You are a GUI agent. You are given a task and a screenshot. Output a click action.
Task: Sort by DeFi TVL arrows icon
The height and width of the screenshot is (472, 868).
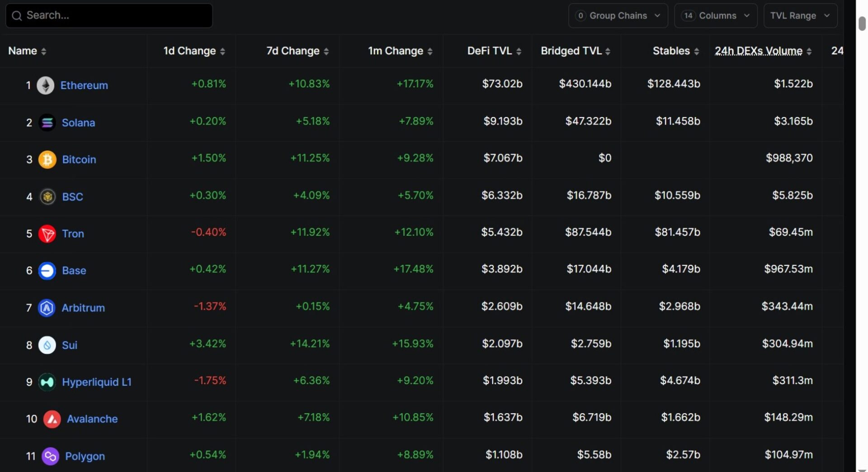[x=519, y=51]
